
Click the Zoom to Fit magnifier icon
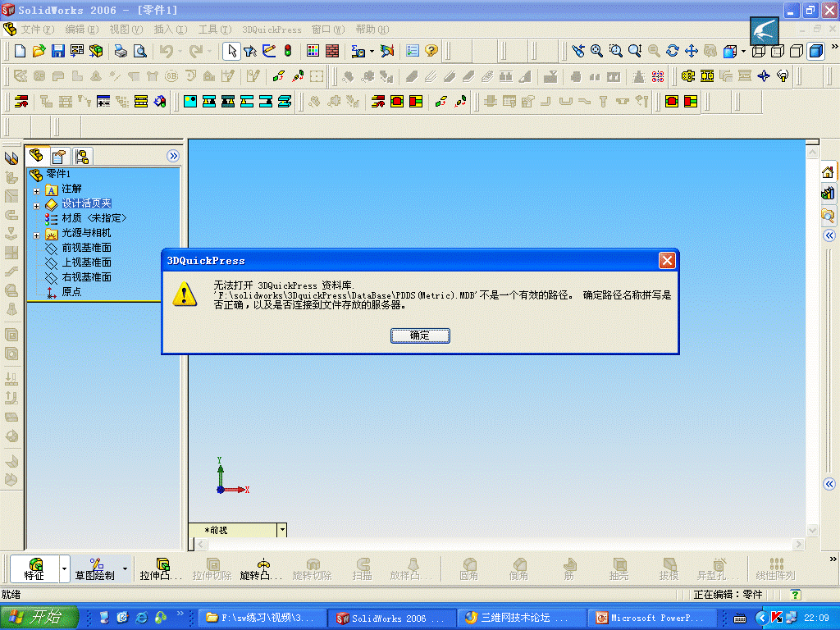596,51
